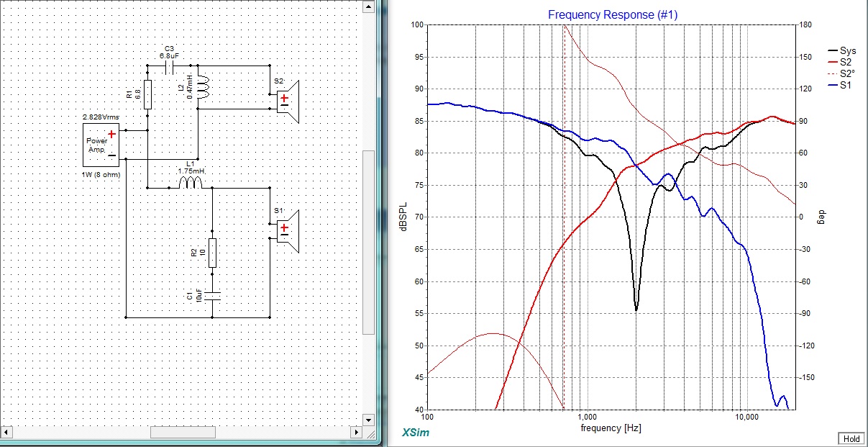
Task: Click the Hold button on the graph
Action: tap(850, 438)
